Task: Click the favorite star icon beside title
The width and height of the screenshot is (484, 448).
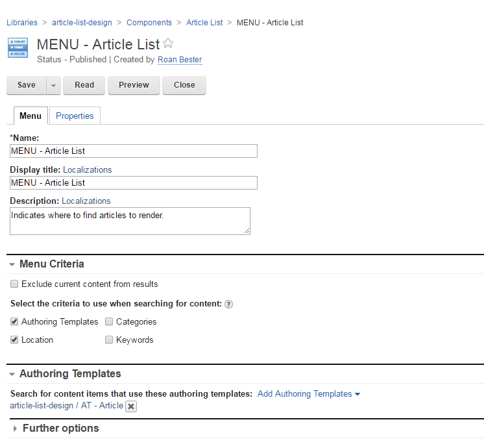Action: pos(168,44)
